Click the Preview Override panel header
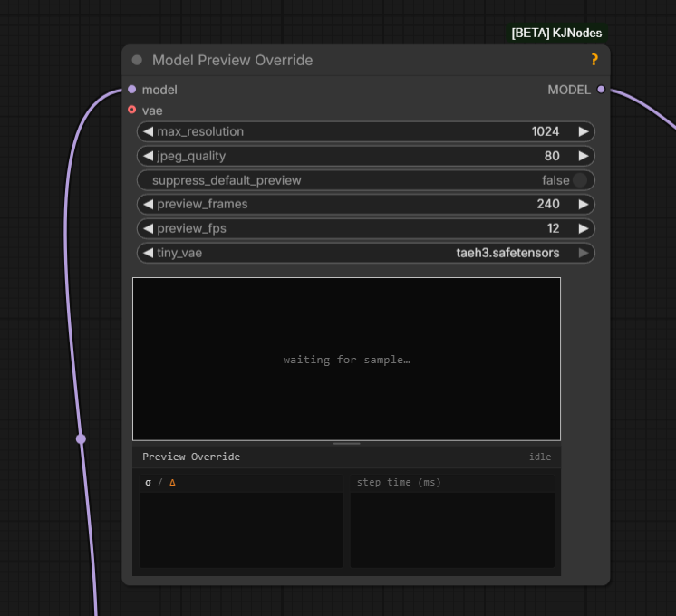This screenshot has height=616, width=676. click(347, 457)
